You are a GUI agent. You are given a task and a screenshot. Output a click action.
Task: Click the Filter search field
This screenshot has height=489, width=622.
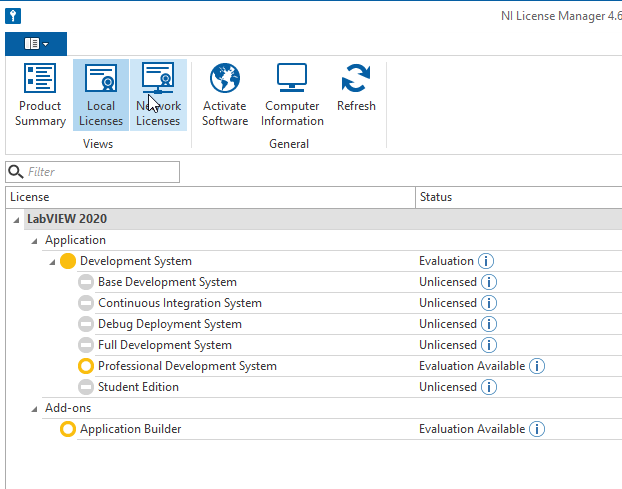coord(92,172)
